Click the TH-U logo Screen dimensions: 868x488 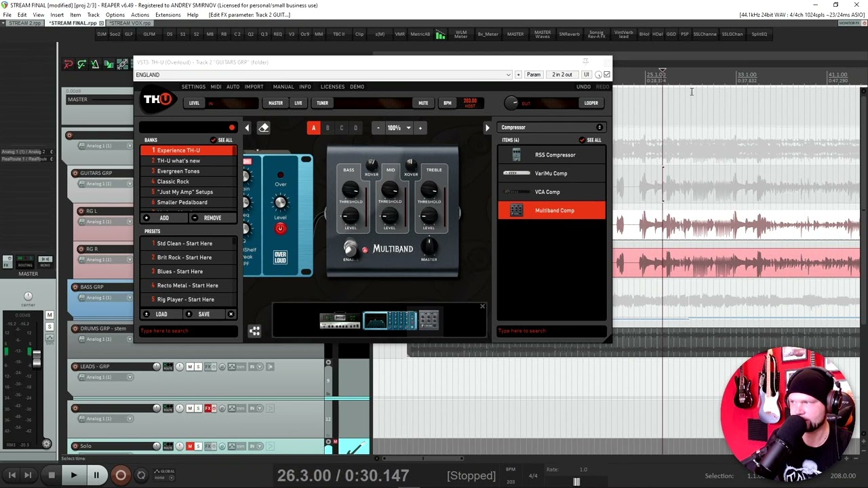tap(157, 100)
